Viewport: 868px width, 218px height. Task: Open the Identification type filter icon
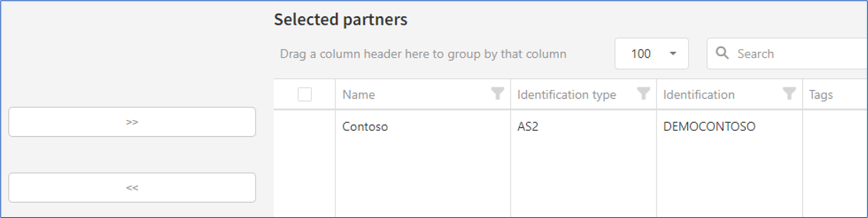(x=644, y=94)
